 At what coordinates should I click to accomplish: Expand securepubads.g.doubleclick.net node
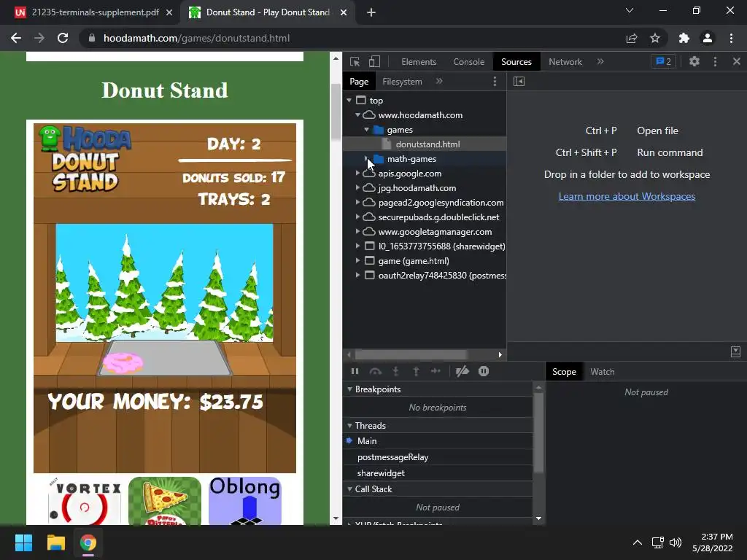357,217
